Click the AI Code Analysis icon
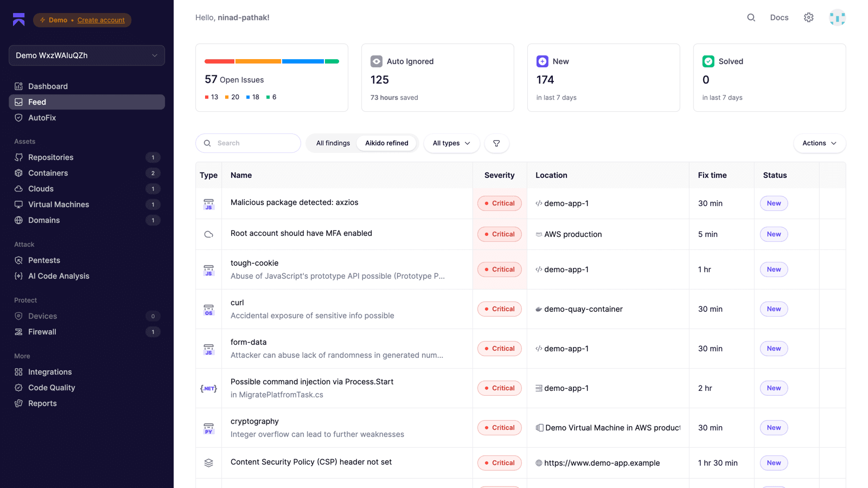Viewport: 868px width, 488px height. pos(18,276)
